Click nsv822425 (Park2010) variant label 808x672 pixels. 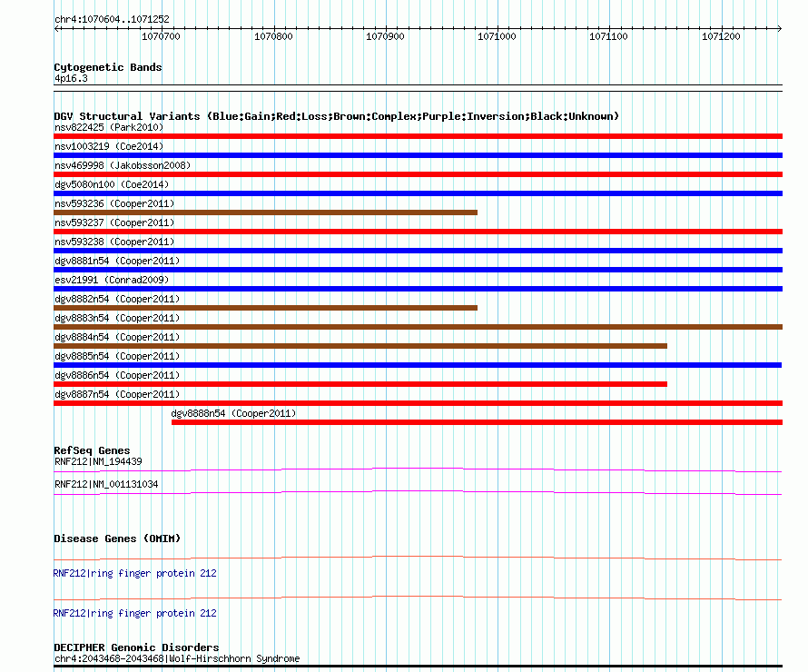click(x=109, y=127)
